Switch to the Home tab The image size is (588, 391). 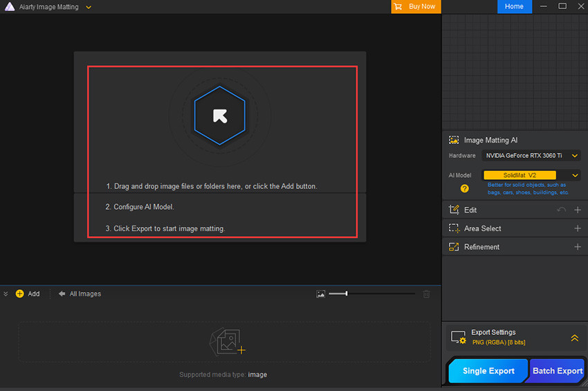[x=514, y=6]
